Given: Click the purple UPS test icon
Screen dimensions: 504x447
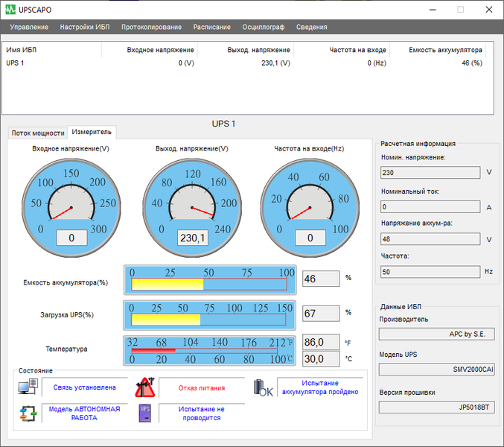Looking at the screenshot, I should pyautogui.click(x=145, y=413).
